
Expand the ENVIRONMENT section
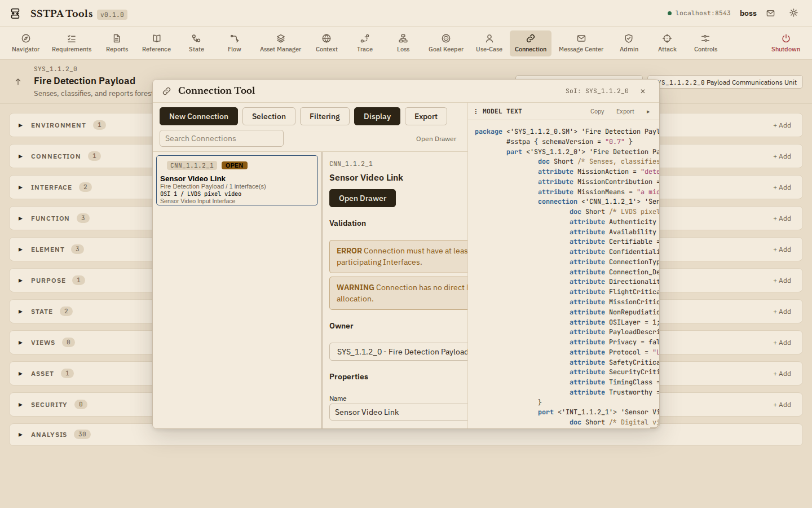(20, 125)
